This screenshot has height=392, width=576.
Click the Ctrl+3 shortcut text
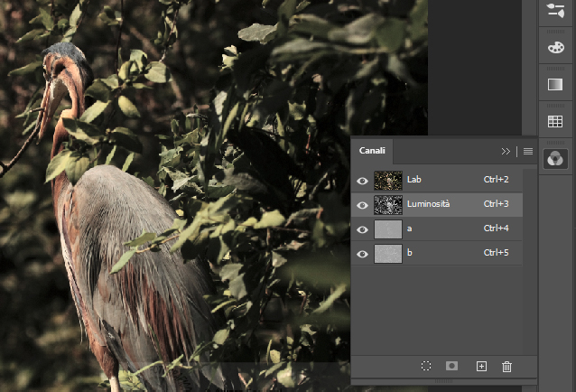pos(496,203)
